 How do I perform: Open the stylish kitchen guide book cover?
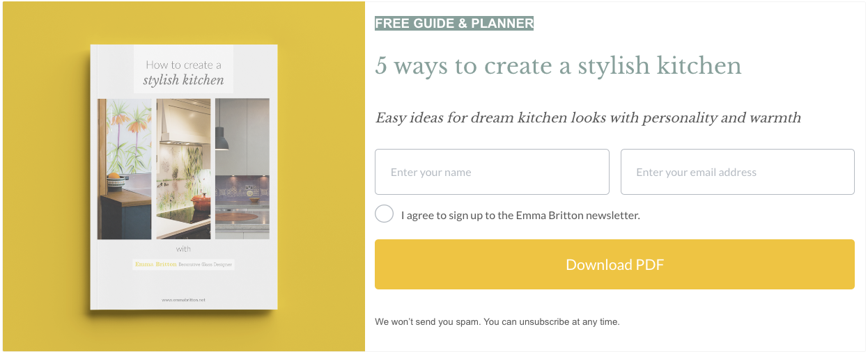(184, 177)
